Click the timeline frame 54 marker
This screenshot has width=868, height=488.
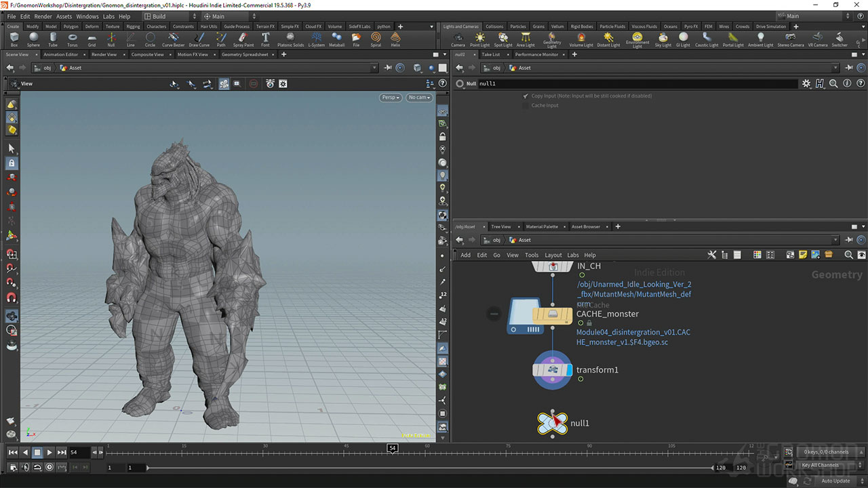392,448
